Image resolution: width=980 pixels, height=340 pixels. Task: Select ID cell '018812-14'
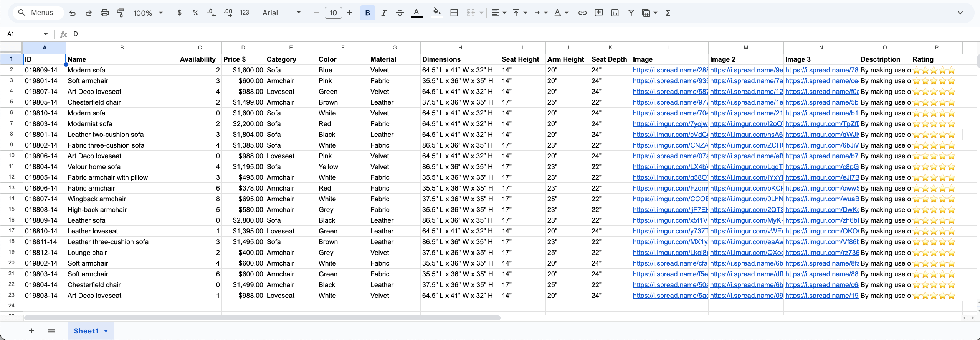45,253
